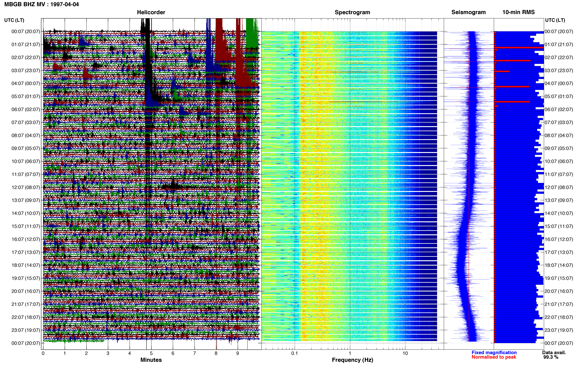Click left time label '20:07 (16:07)'
This screenshot has height=368, width=588.
[26, 291]
